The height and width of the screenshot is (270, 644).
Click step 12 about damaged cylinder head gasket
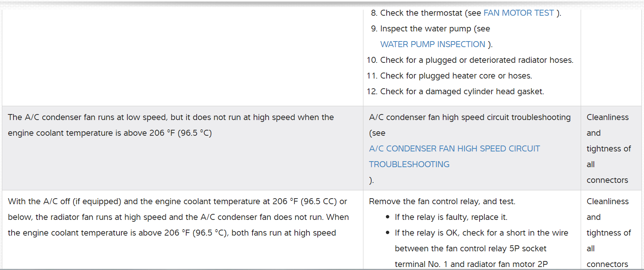click(462, 92)
